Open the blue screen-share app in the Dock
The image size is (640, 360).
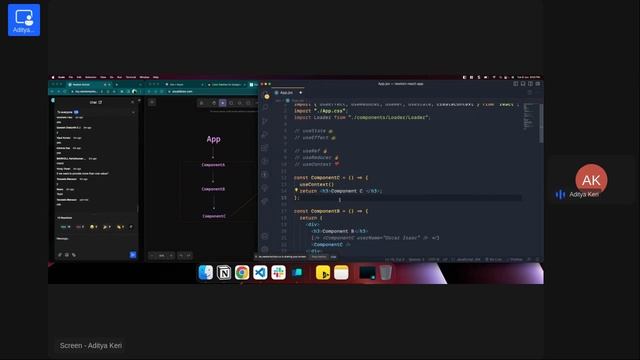(x=297, y=273)
